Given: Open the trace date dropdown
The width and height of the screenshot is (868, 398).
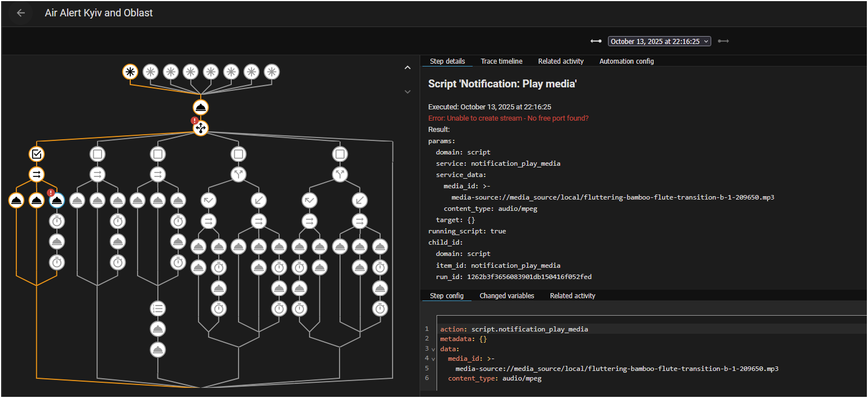Looking at the screenshot, I should coord(659,41).
